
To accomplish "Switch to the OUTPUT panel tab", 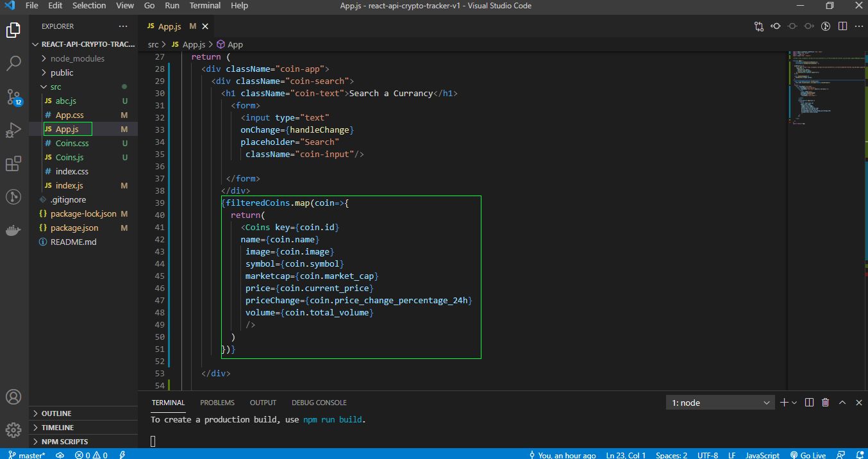I will click(263, 403).
